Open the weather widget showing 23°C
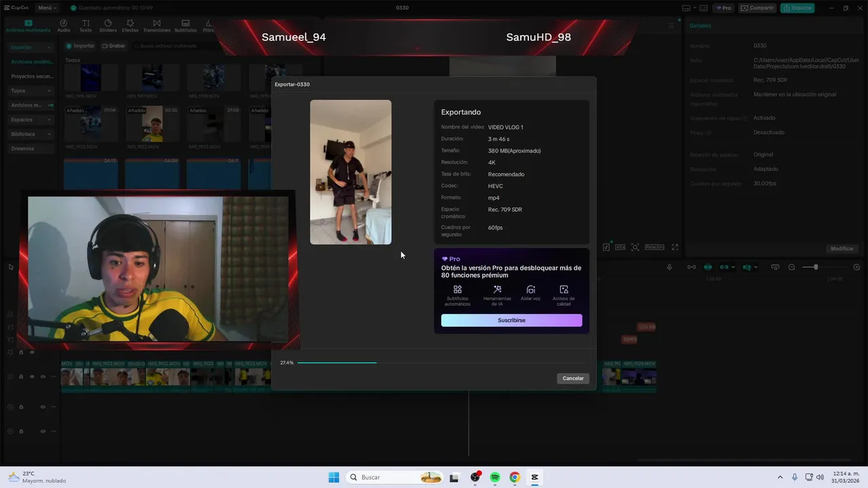 (37, 477)
